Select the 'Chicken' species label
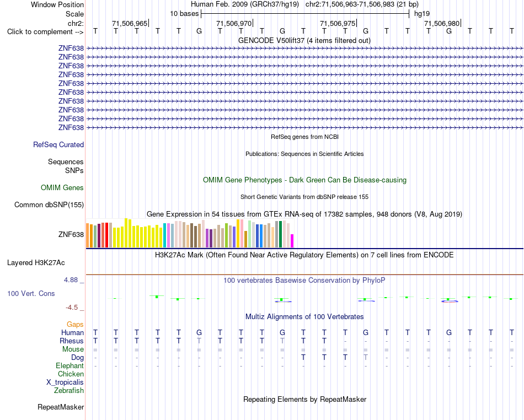The image size is (524, 420). coord(71,374)
